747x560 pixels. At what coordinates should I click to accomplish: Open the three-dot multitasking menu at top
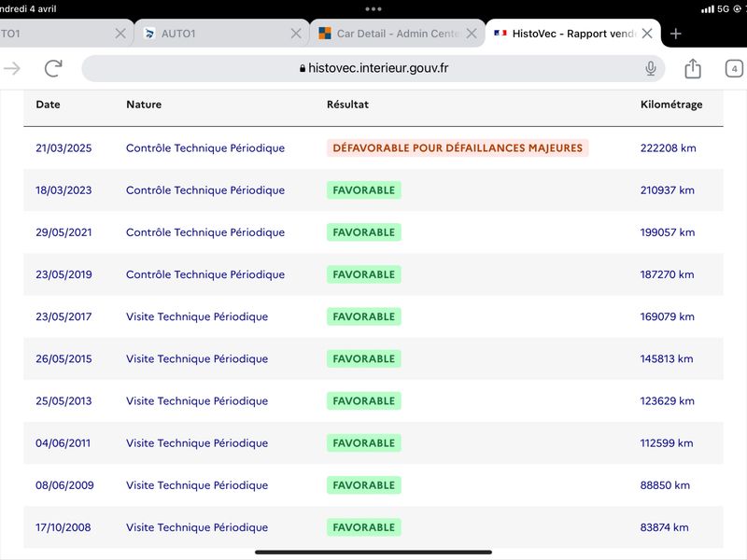pyautogui.click(x=373, y=9)
